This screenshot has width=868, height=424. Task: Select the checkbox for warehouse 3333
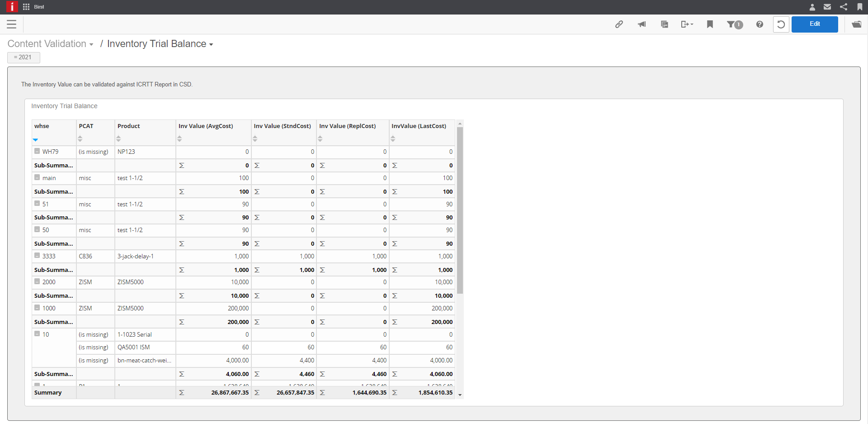pos(37,255)
